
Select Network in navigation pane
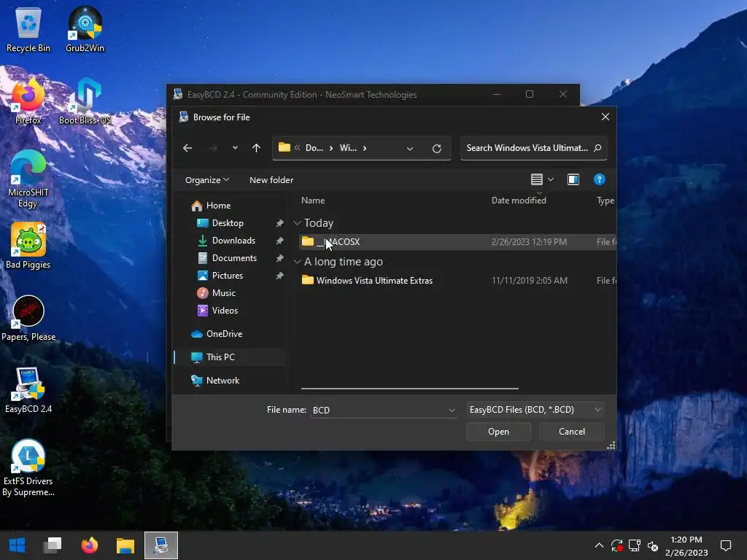[x=222, y=381]
